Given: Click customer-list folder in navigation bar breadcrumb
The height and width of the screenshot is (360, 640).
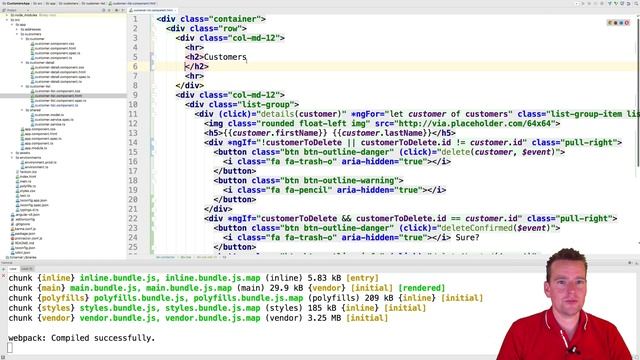Looking at the screenshot, I should click(x=93, y=3).
